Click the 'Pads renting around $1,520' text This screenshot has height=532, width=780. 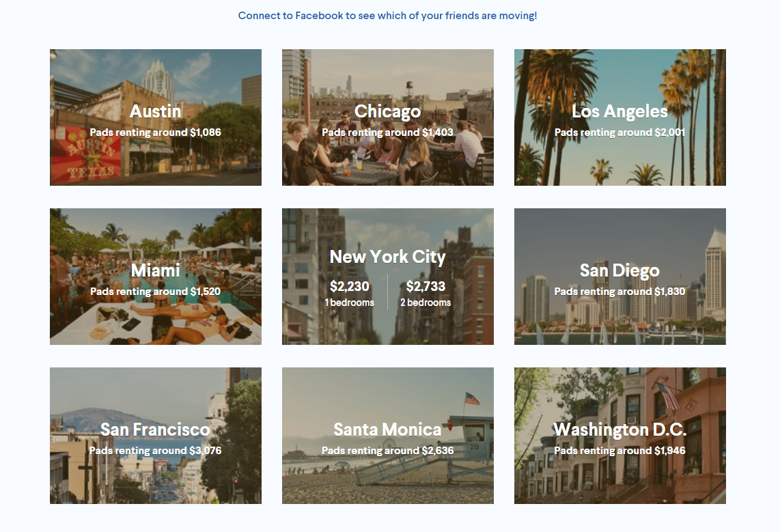(156, 292)
